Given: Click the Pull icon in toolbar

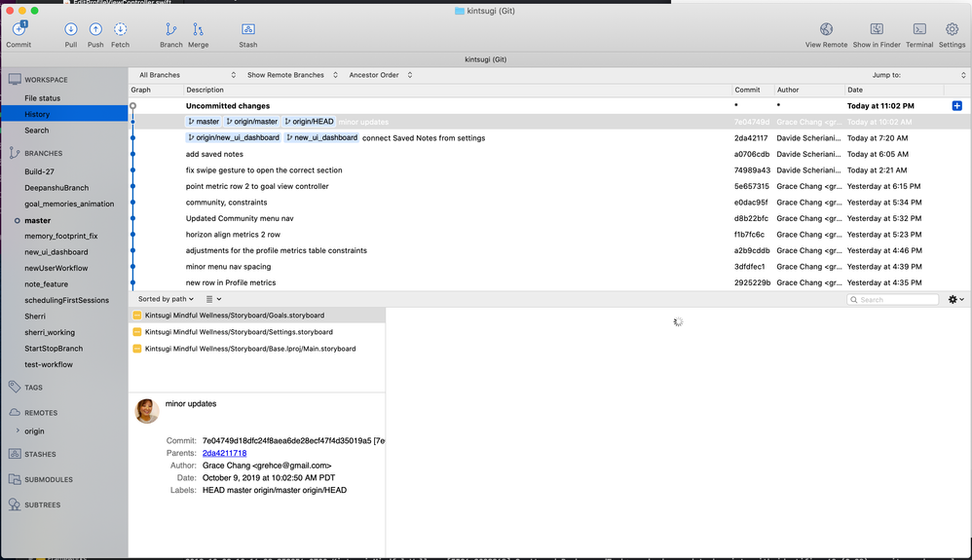Looking at the screenshot, I should click(71, 29).
